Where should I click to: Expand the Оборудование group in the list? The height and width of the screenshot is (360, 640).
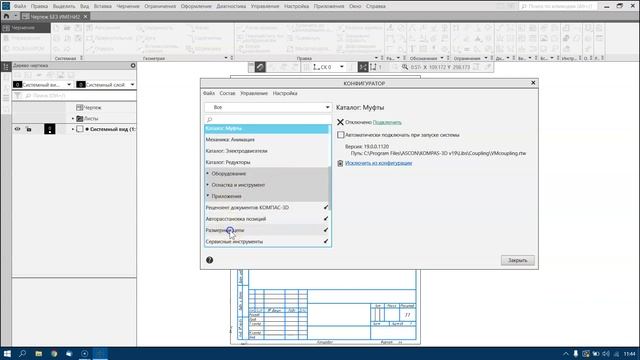click(x=207, y=173)
